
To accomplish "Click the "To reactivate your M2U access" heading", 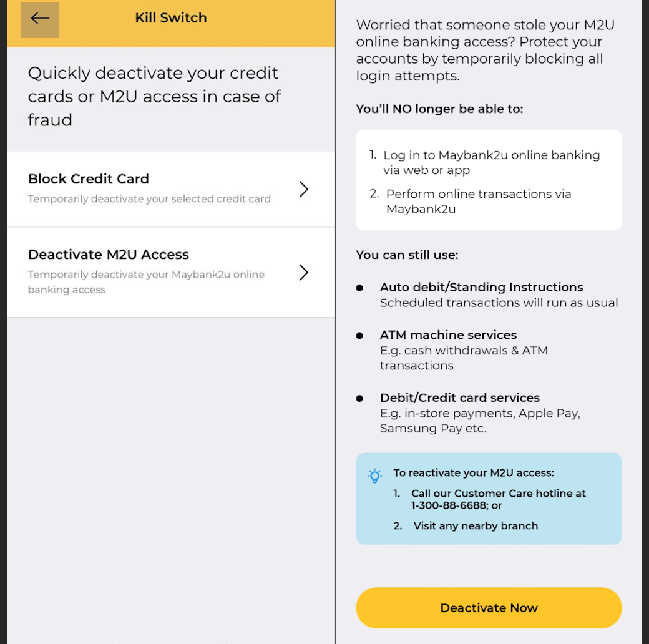I will tap(474, 473).
